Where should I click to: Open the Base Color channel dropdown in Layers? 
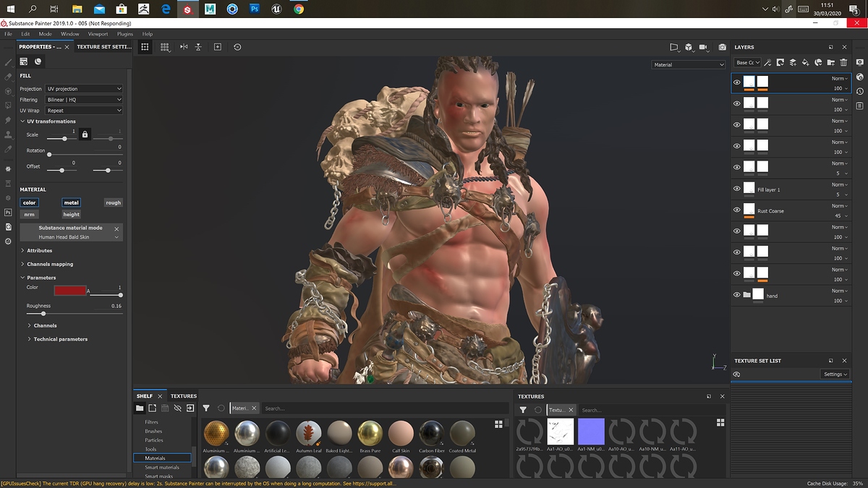pyautogui.click(x=748, y=63)
